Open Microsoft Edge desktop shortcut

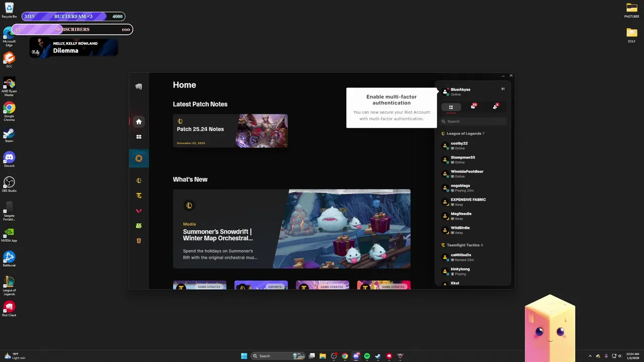[x=9, y=37]
